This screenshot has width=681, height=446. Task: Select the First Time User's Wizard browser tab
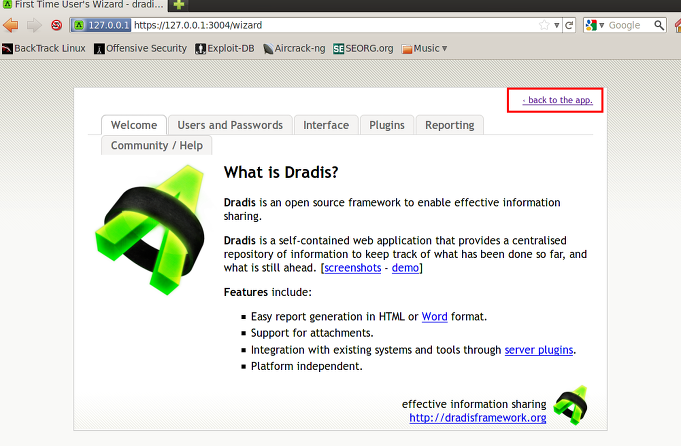coord(83,5)
